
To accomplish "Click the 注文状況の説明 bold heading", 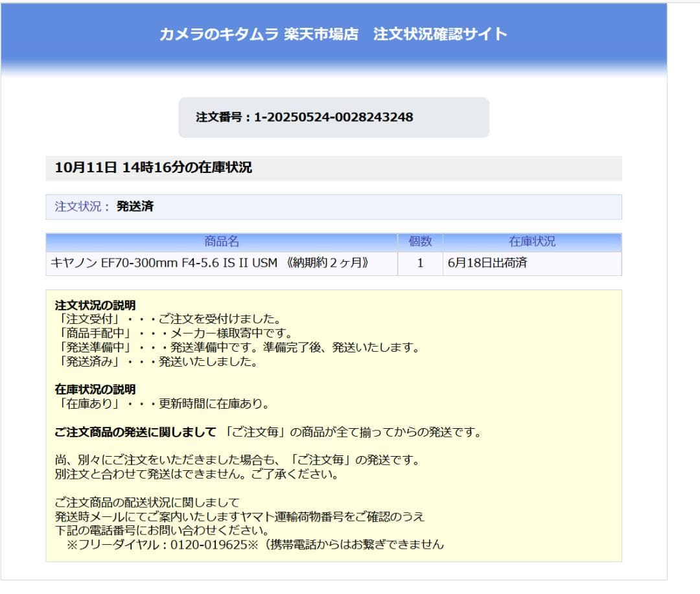I will click(x=95, y=305).
